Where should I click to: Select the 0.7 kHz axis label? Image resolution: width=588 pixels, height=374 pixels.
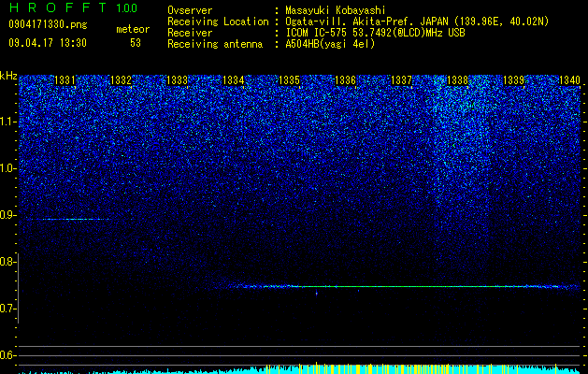coord(8,309)
